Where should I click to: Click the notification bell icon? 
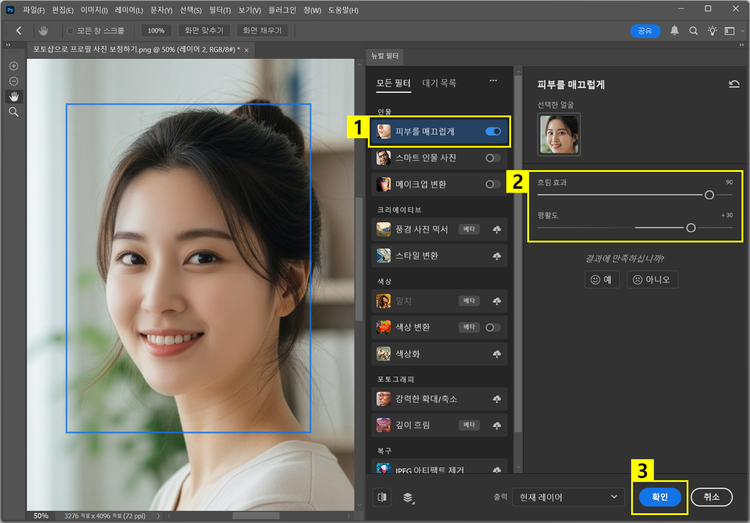click(x=674, y=31)
